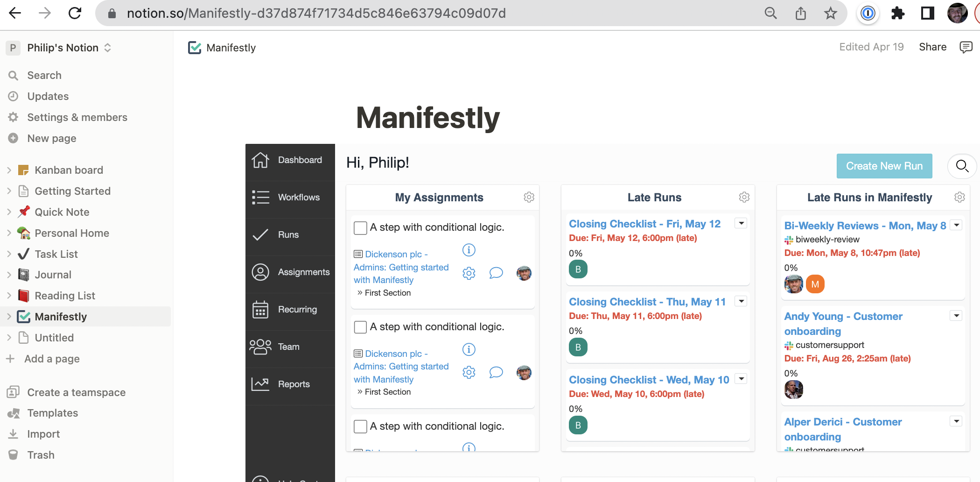Open the page zoom magnifier in the address bar
This screenshot has height=482, width=980.
771,13
